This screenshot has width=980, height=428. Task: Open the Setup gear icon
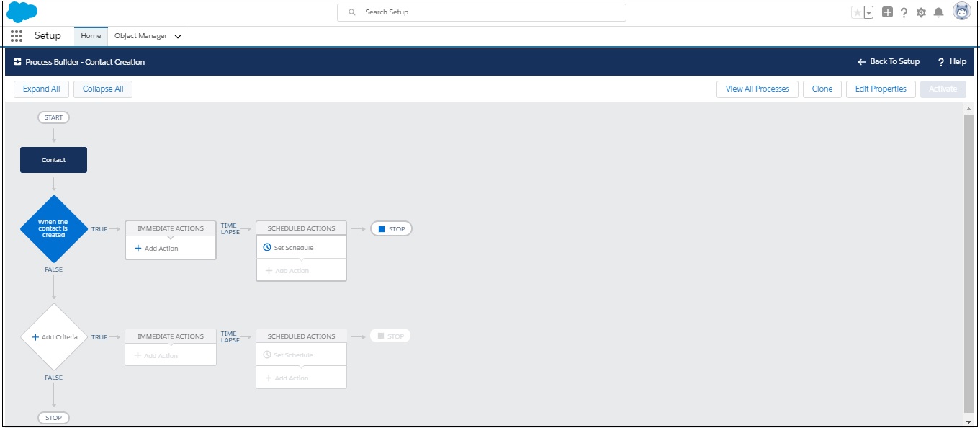click(x=921, y=12)
